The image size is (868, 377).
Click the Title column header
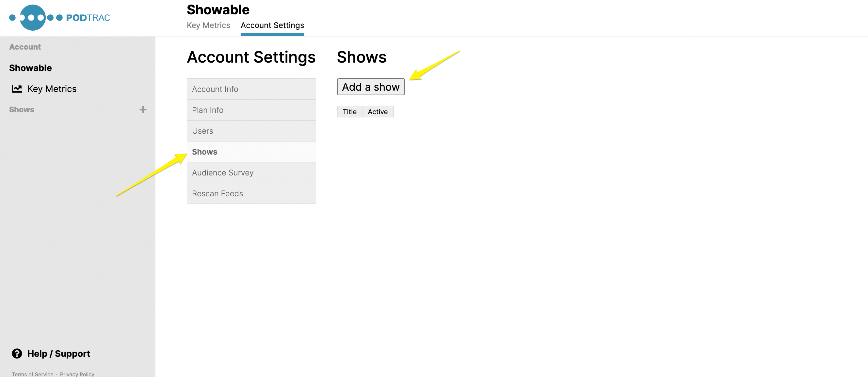pos(349,112)
